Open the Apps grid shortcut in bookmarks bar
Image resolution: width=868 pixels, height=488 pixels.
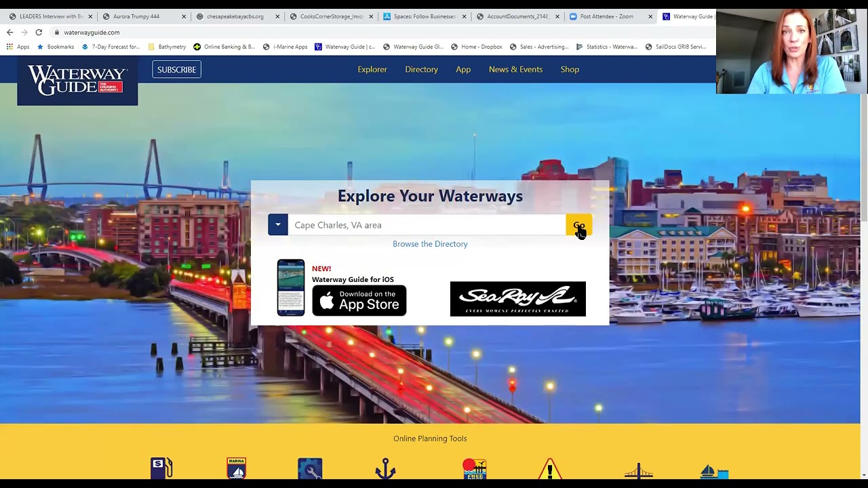click(18, 47)
